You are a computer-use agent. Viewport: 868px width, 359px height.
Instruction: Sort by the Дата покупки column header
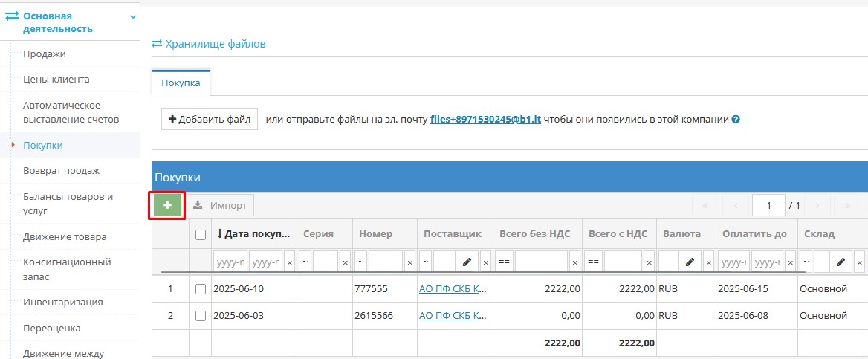[x=253, y=234]
